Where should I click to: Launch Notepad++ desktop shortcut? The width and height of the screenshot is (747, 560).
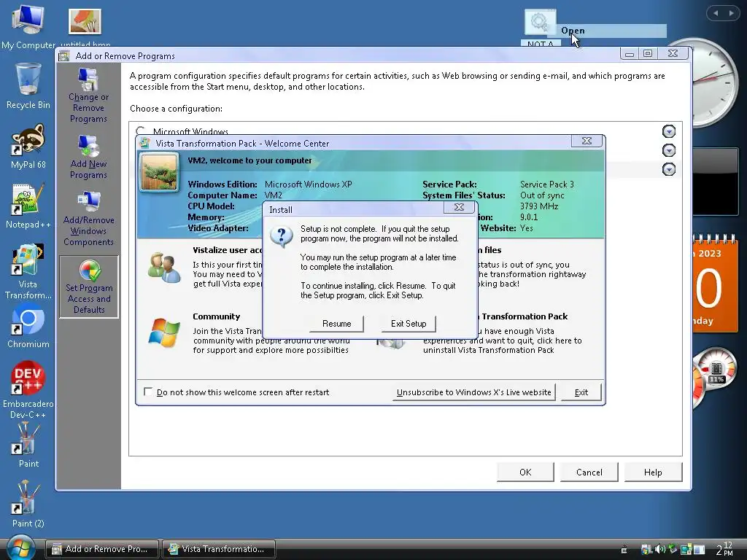[x=28, y=206]
